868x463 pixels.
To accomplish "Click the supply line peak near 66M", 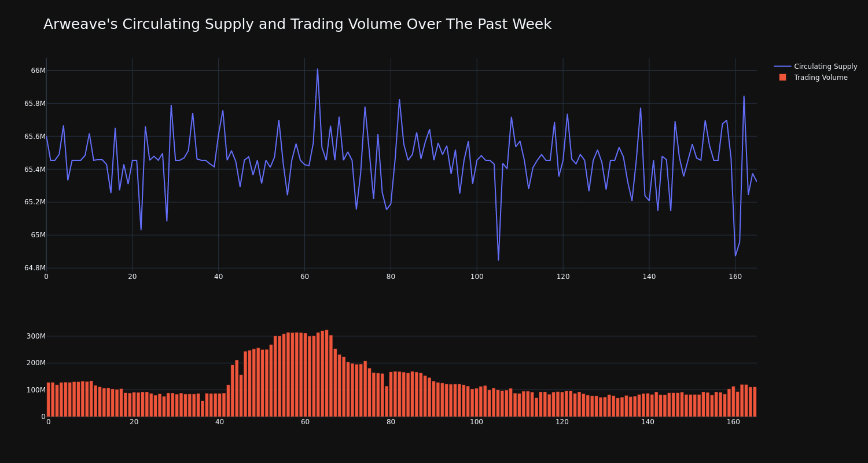I will tap(317, 69).
